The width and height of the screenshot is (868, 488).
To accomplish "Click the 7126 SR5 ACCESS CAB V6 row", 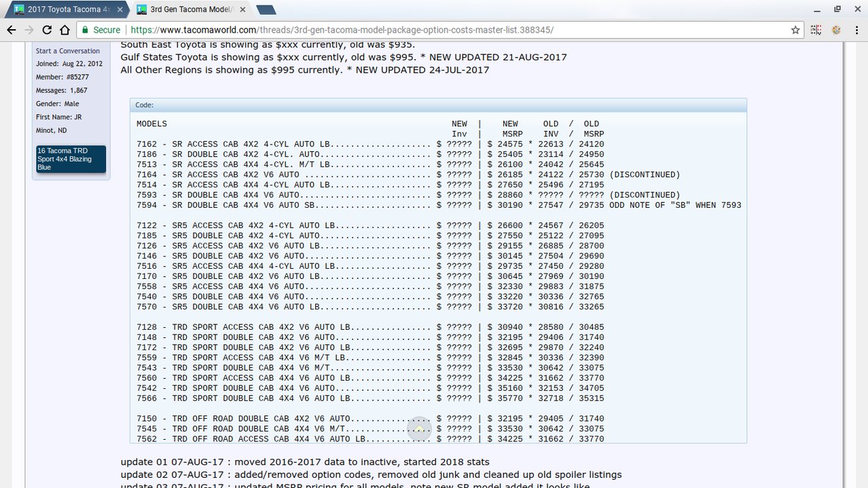I will [x=370, y=246].
